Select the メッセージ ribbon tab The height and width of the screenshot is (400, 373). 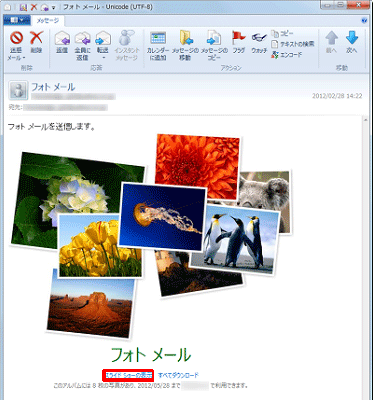coord(48,21)
